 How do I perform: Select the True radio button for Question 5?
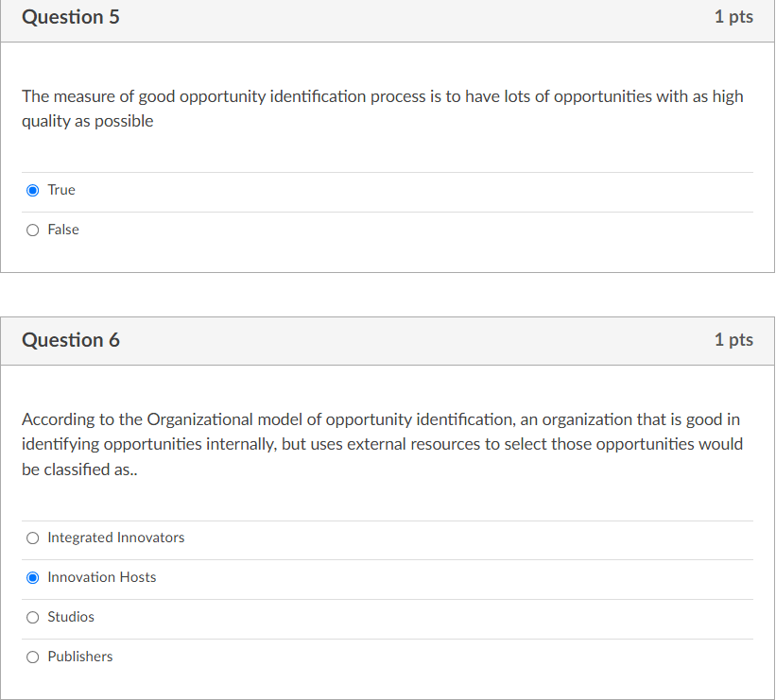(x=32, y=190)
